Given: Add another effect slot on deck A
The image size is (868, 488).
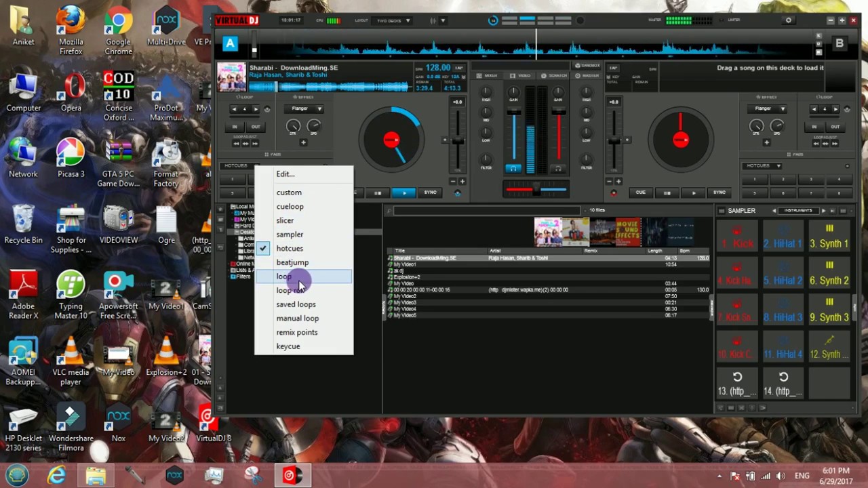Looking at the screenshot, I should 302,142.
